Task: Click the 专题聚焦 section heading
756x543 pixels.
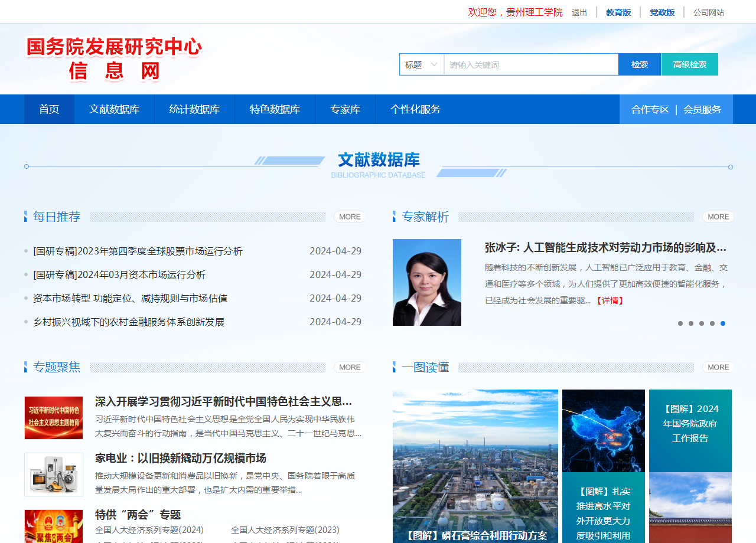Action: pyautogui.click(x=57, y=367)
